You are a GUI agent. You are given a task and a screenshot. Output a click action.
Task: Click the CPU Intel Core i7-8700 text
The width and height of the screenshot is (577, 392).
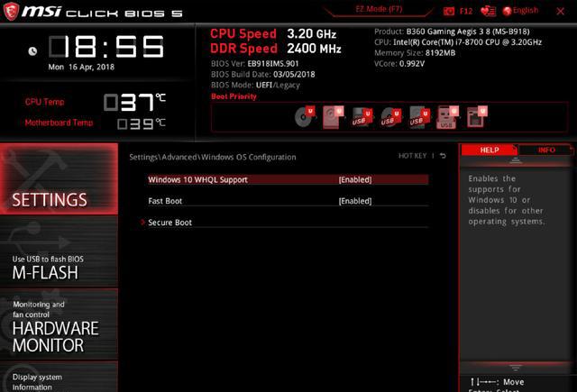[458, 42]
